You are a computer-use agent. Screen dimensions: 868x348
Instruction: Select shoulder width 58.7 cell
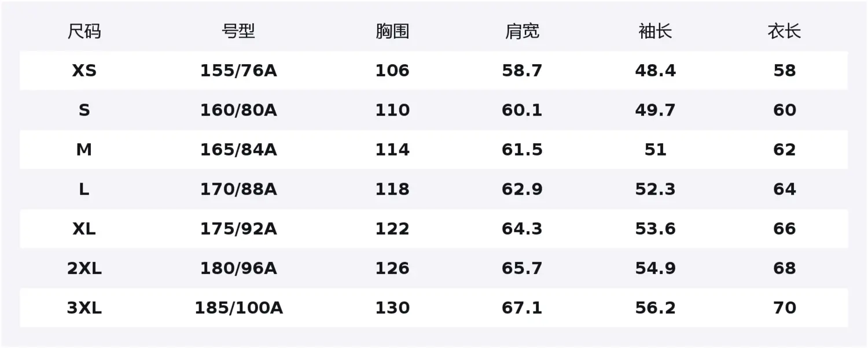pyautogui.click(x=522, y=71)
